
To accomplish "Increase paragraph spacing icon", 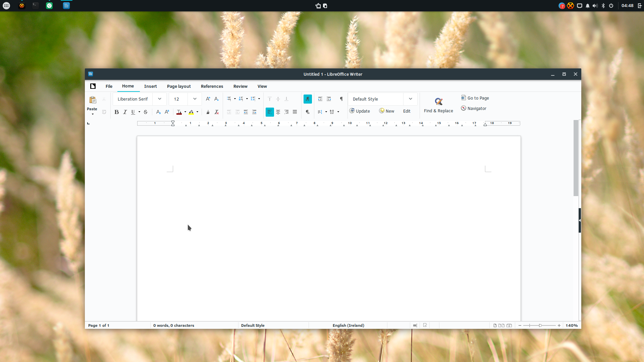I will (246, 112).
